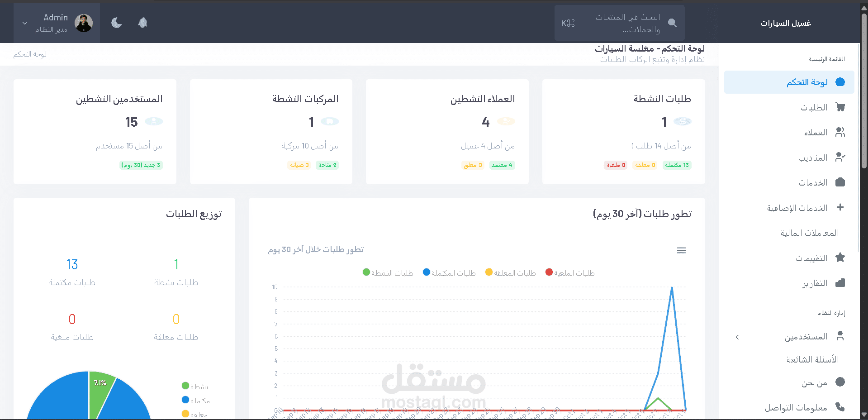Open معلومات التواصل sidebar item
This screenshot has height=420, width=868.
pyautogui.click(x=789, y=408)
